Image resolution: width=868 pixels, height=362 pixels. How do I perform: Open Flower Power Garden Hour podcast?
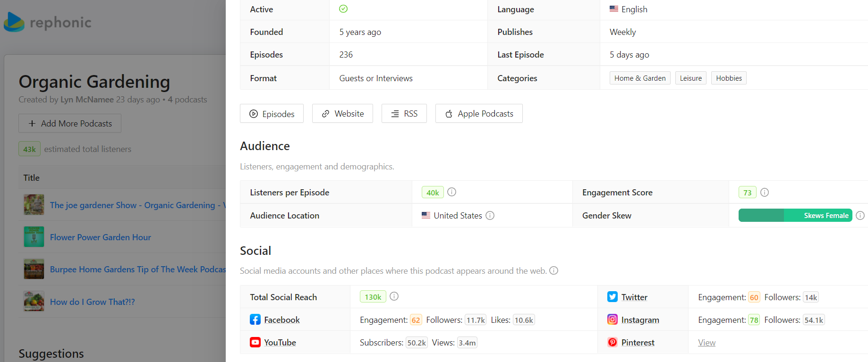pyautogui.click(x=101, y=237)
